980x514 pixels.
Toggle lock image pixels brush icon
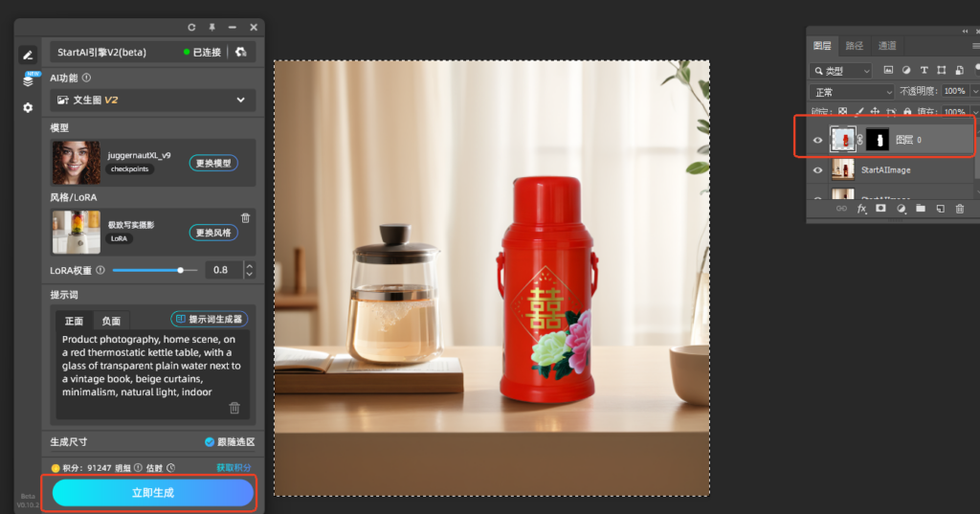pos(859,112)
